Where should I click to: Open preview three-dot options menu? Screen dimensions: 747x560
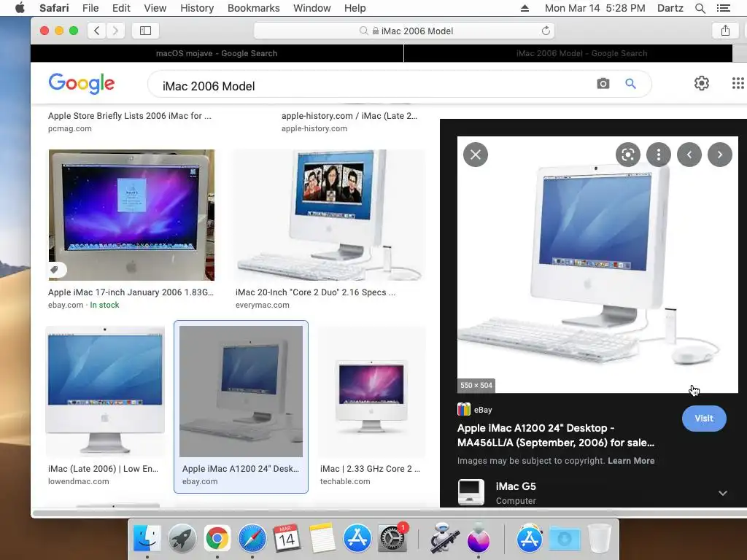(x=659, y=155)
